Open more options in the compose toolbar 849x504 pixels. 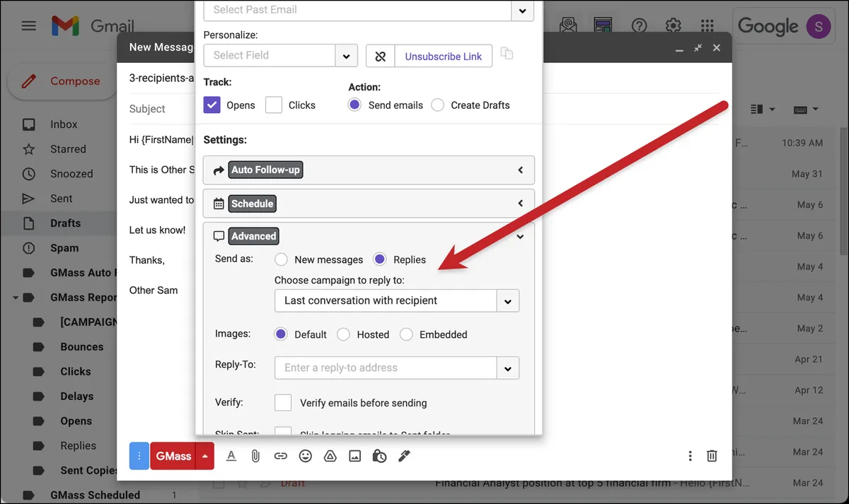click(x=690, y=456)
